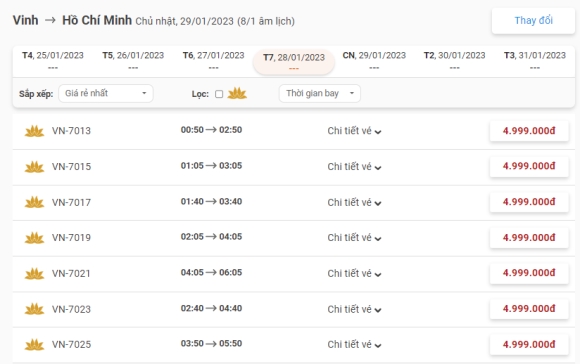Click the lotus airline icon for VN-7013

[x=34, y=131]
